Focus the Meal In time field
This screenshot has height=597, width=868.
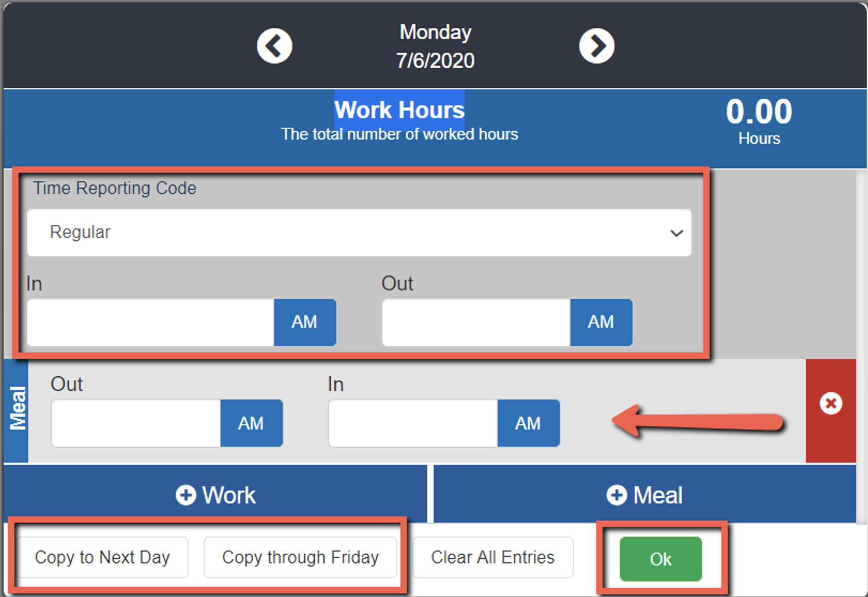413,423
